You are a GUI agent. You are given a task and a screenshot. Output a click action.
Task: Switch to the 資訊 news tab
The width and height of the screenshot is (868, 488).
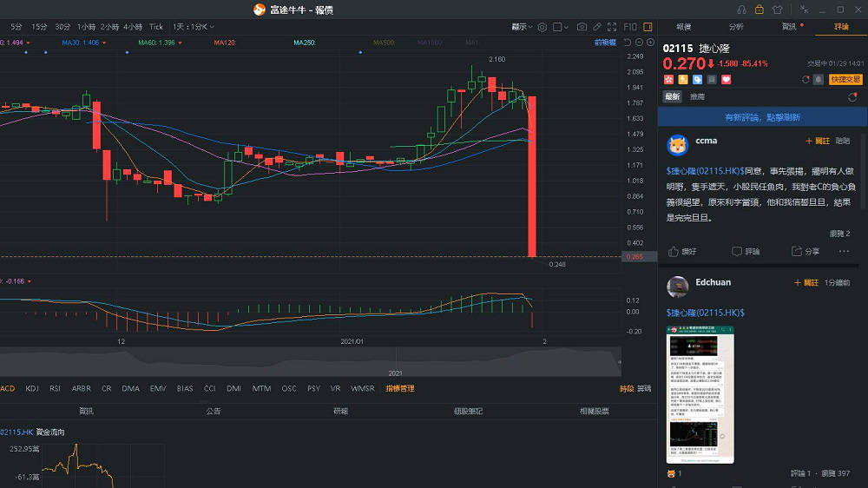coord(789,27)
